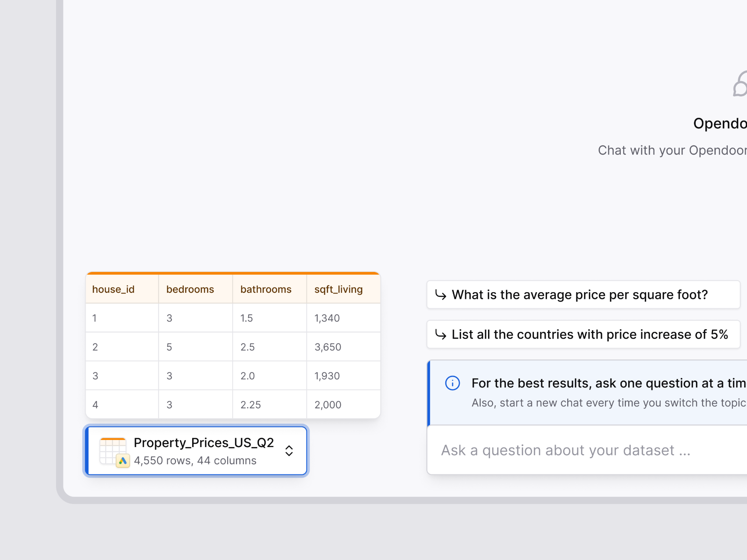Select 'List all the countries with price increase' suggestion
Image resolution: width=747 pixels, height=560 pixels.
pos(590,334)
